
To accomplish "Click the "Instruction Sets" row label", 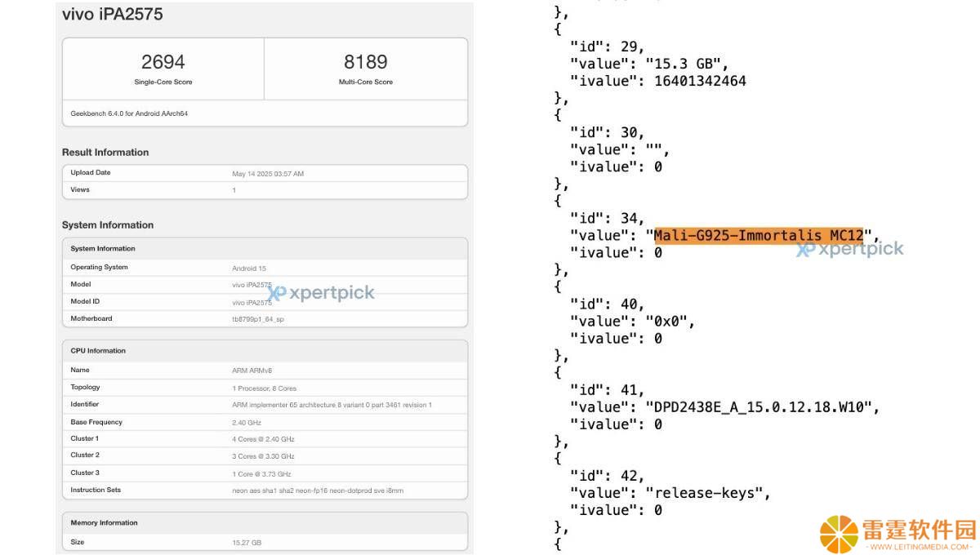I will (96, 490).
